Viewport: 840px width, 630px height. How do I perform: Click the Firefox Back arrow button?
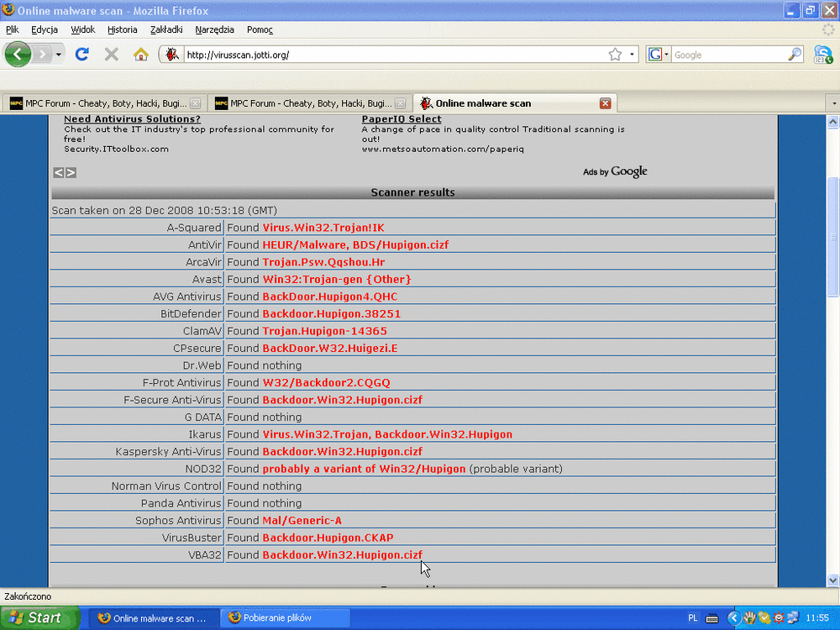pyautogui.click(x=18, y=54)
